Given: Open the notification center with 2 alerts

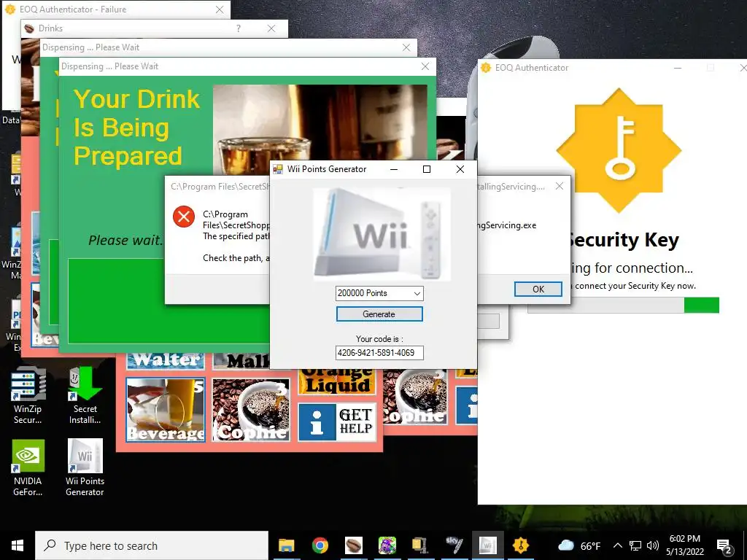Looking at the screenshot, I should 724,545.
